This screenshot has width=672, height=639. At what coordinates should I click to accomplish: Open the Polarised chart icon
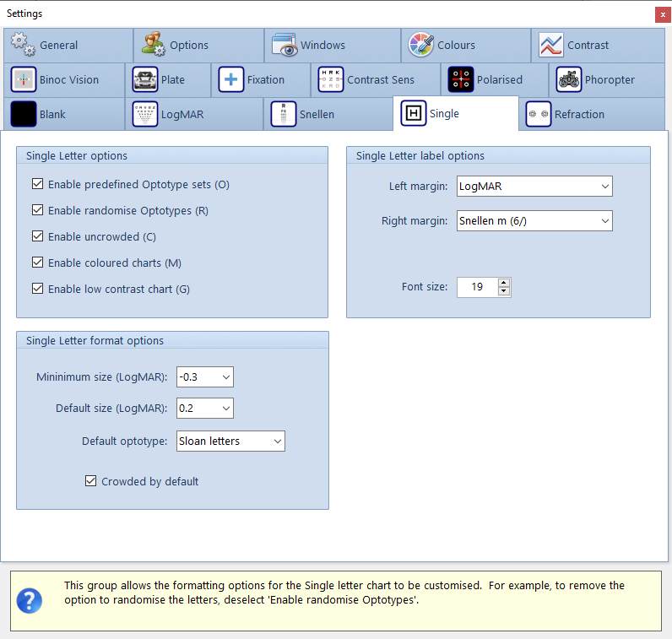point(460,79)
